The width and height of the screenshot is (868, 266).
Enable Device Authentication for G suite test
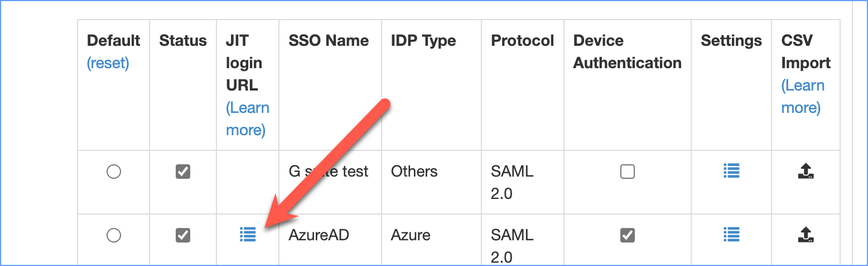628,172
